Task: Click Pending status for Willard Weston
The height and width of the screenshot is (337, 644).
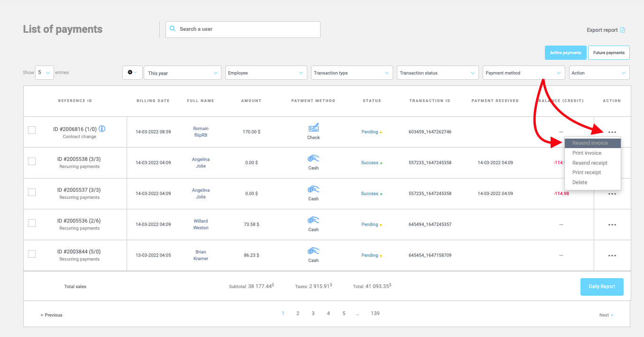Action: pyautogui.click(x=370, y=225)
